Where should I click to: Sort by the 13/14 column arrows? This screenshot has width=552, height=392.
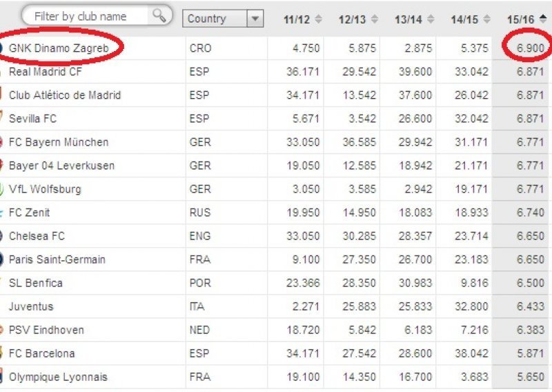coord(431,19)
